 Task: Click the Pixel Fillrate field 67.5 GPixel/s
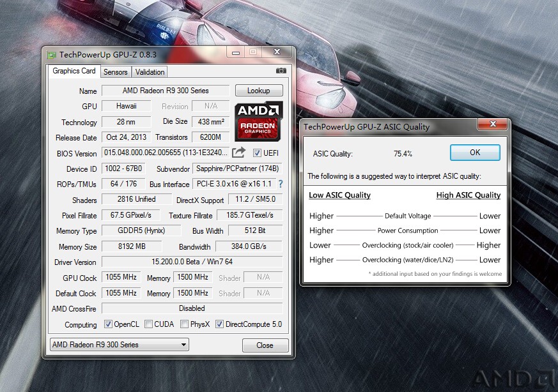click(130, 215)
